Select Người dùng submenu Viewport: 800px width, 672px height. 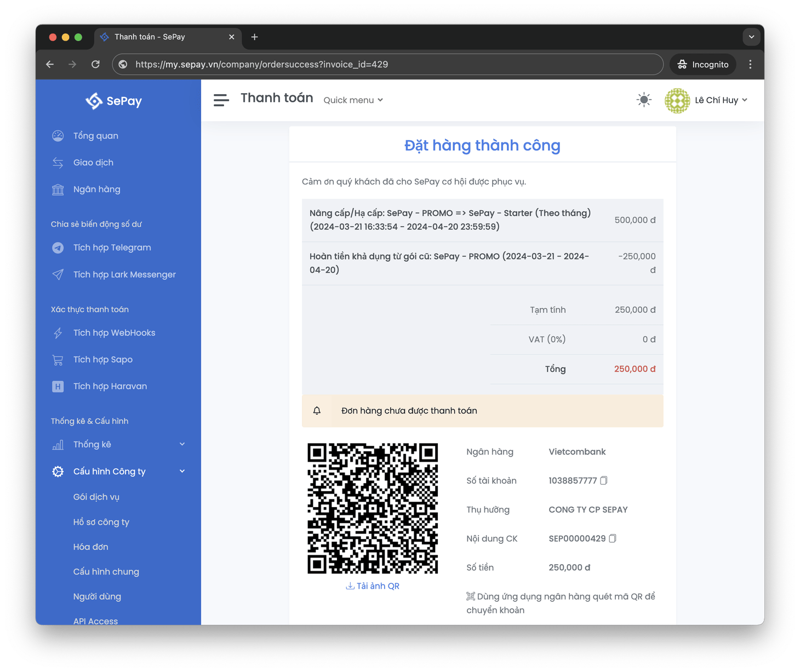98,596
